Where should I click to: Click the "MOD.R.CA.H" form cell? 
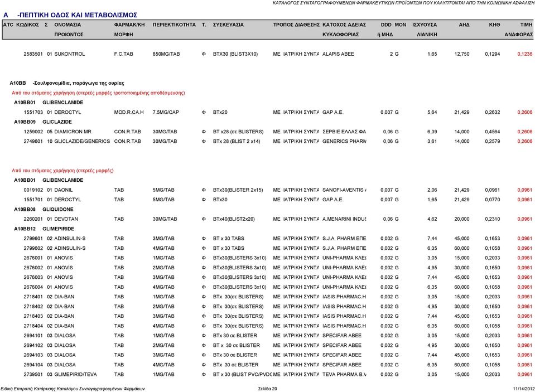[x=129, y=112]
